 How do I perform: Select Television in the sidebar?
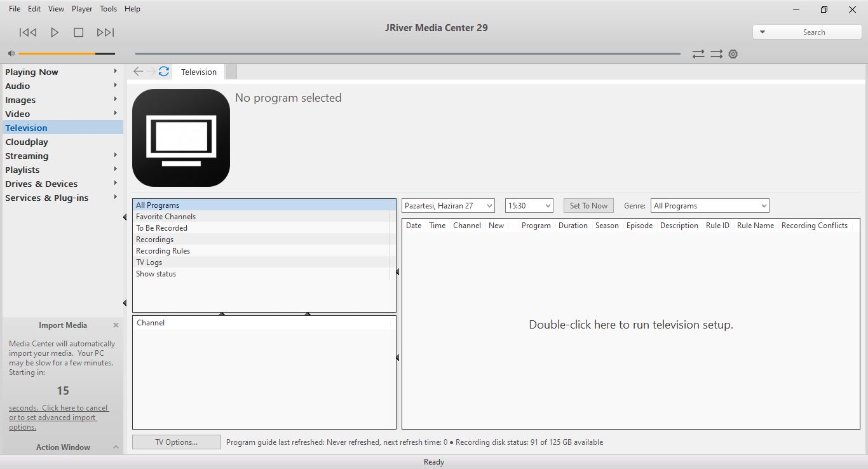(x=63, y=128)
